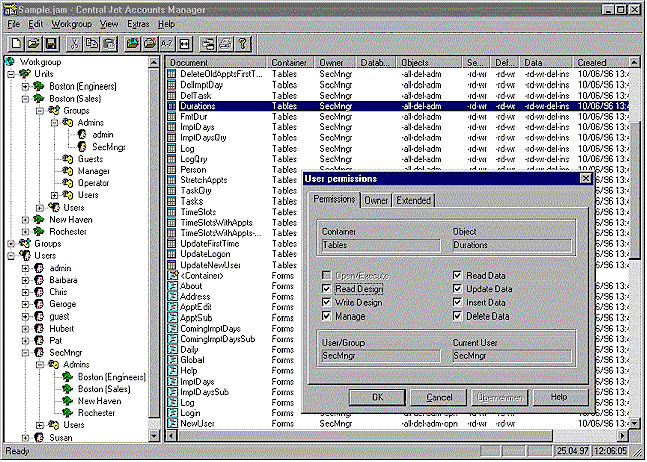Screen dimensions: 647x462
Task: Click the A-Z sort toolbar icon
Action: [x=167, y=43]
